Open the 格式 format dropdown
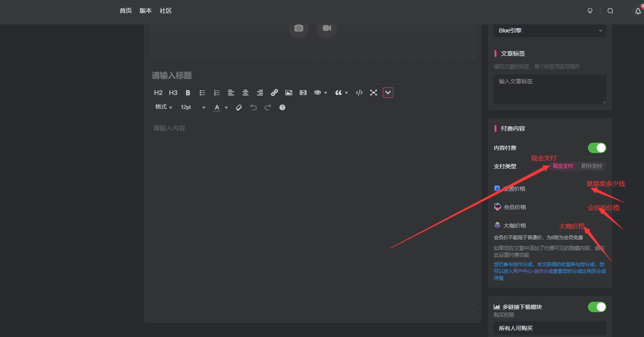The width and height of the screenshot is (644, 337). [163, 107]
